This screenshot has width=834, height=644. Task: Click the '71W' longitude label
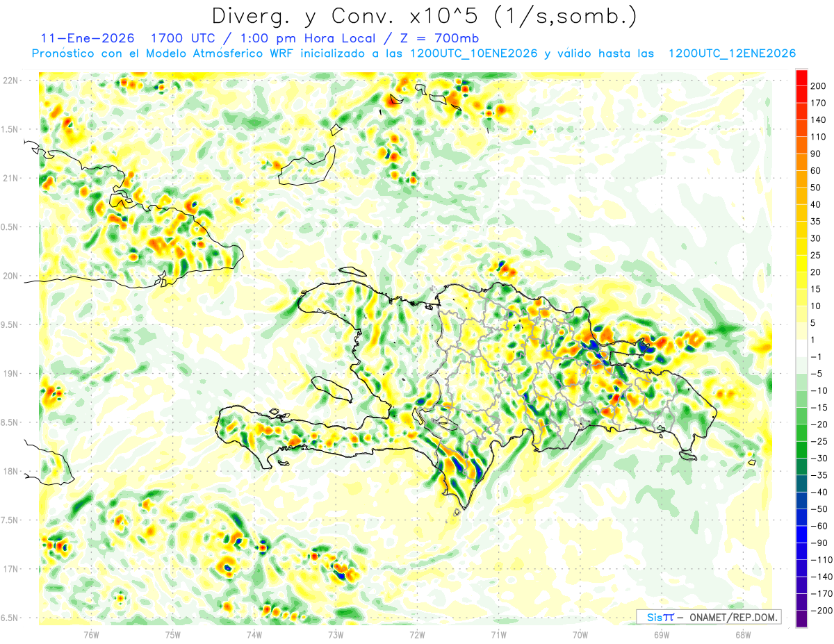(498, 634)
